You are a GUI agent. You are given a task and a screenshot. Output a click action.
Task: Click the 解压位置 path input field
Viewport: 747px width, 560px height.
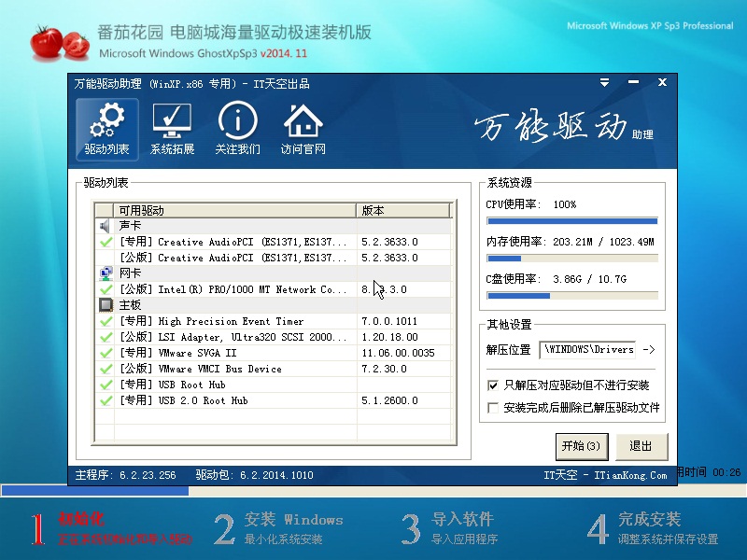(x=586, y=350)
